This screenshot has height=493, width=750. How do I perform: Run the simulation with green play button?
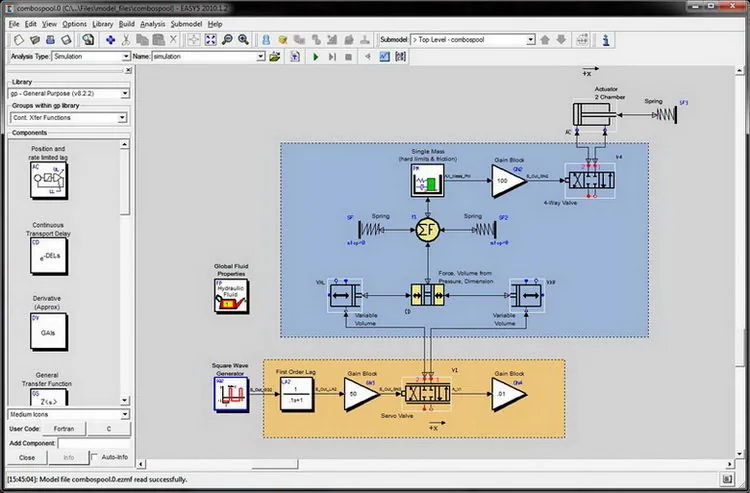click(315, 57)
